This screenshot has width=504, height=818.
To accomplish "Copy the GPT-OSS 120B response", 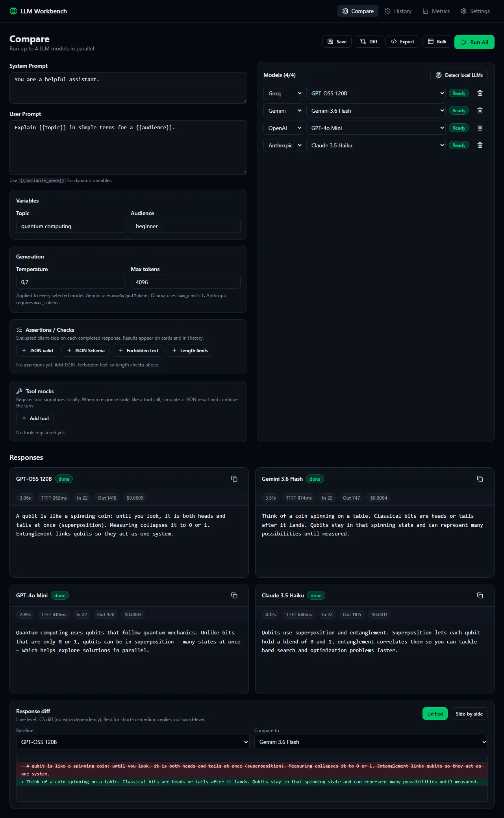I will [234, 479].
